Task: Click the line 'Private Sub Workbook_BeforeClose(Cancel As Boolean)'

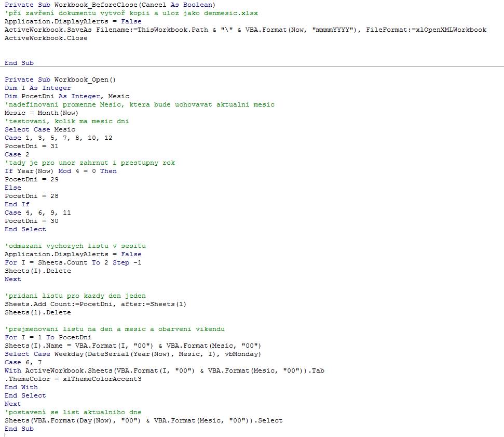Action: pyautogui.click(x=110, y=5)
